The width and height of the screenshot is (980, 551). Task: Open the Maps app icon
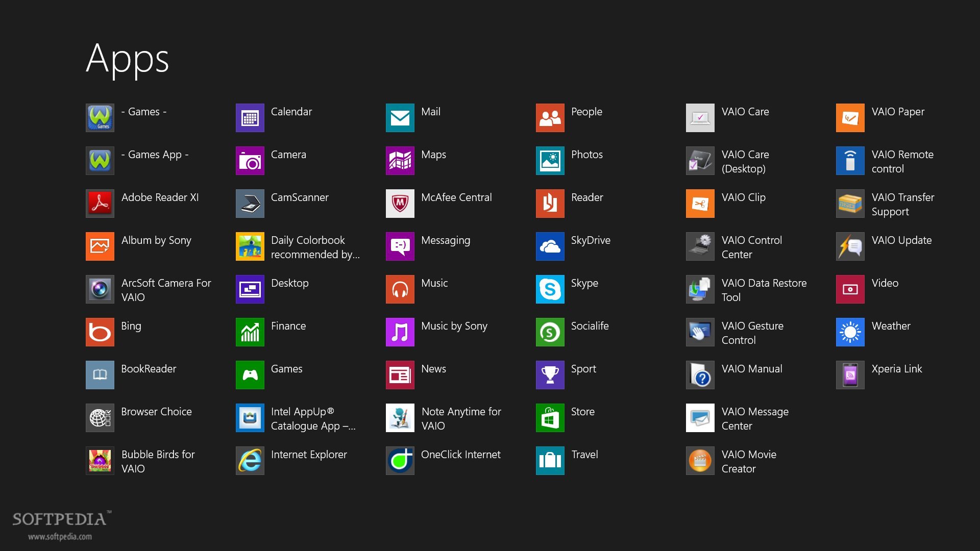click(x=400, y=161)
